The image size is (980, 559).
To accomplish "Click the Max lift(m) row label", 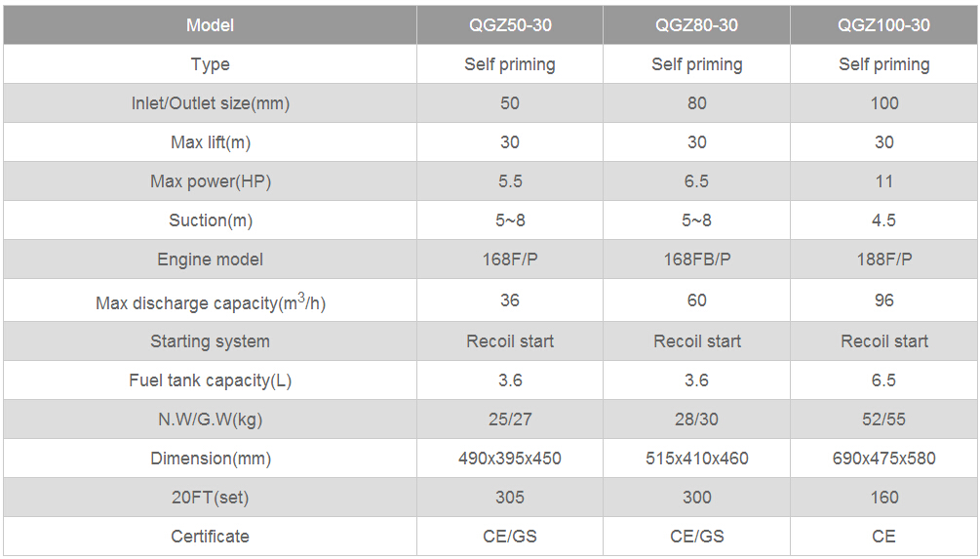I will click(210, 141).
